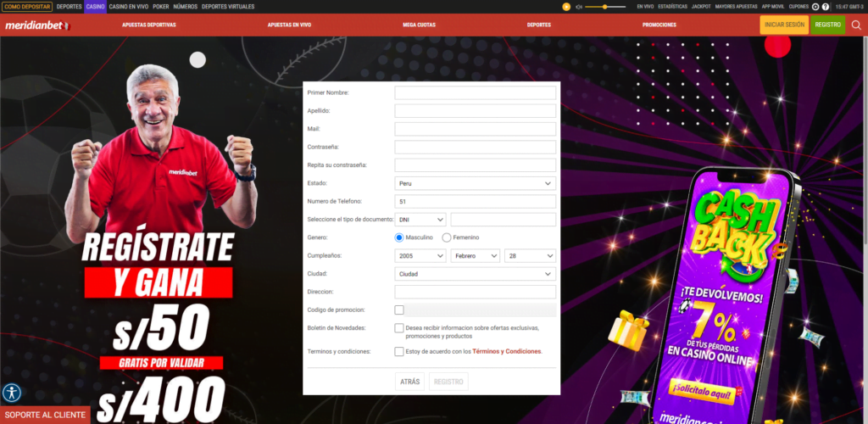The height and width of the screenshot is (424, 868).
Task: Open the settings gear icon
Action: tap(815, 7)
